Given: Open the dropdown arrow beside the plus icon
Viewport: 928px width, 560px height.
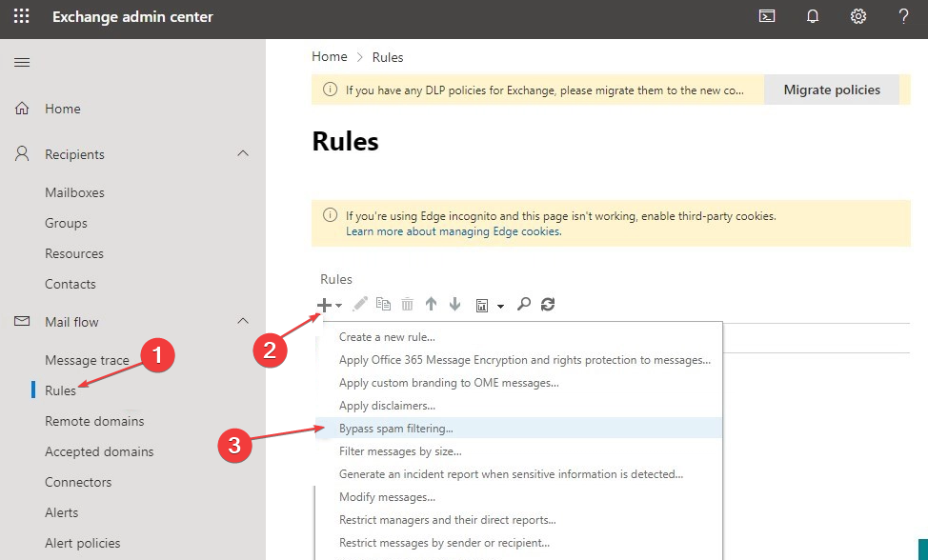Looking at the screenshot, I should [338, 306].
